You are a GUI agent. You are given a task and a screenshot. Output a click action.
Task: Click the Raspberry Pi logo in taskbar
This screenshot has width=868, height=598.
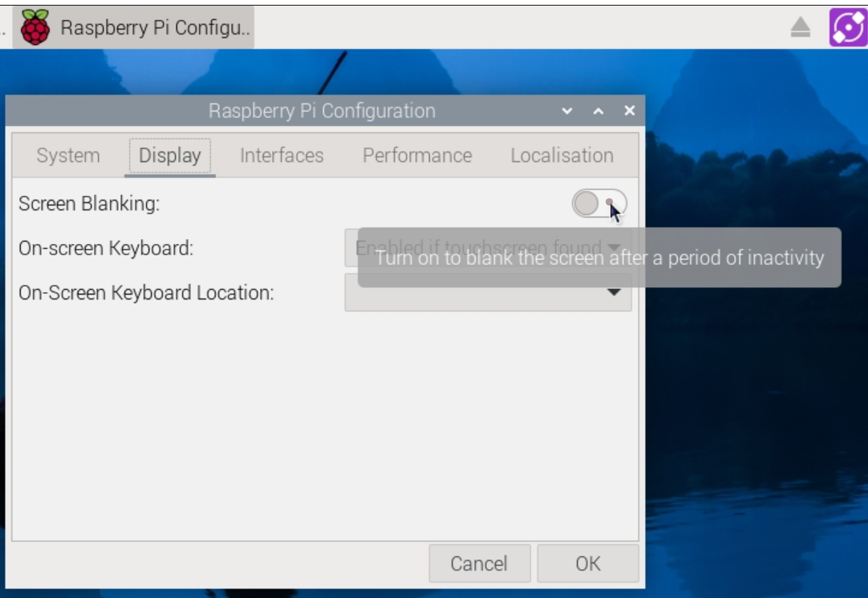pos(34,27)
